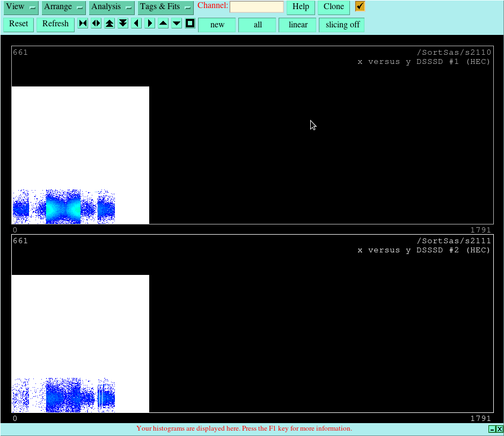Screen dimensions: 504x436
Task: Click the square full-view icon
Action: point(191,23)
